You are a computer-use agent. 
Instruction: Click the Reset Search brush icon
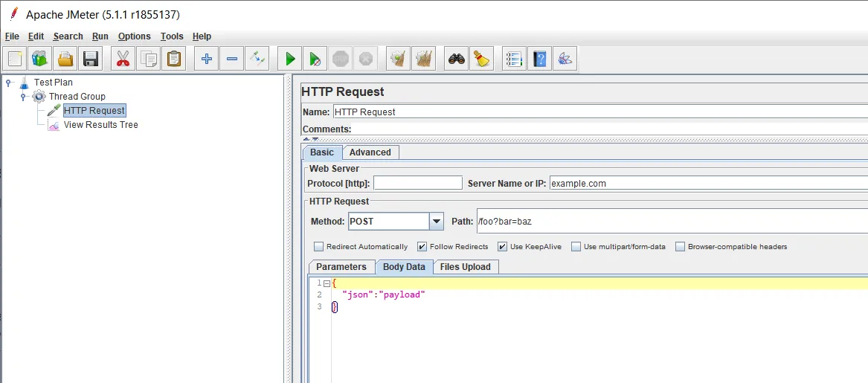[x=482, y=58]
